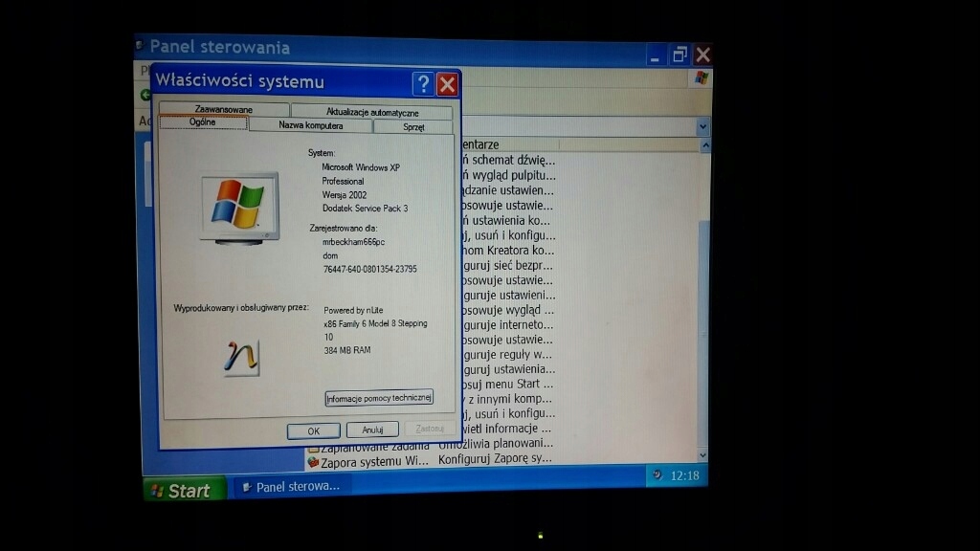Click the Panel sterowa... taskbar button
Image resolution: width=980 pixels, height=551 pixels.
point(291,487)
